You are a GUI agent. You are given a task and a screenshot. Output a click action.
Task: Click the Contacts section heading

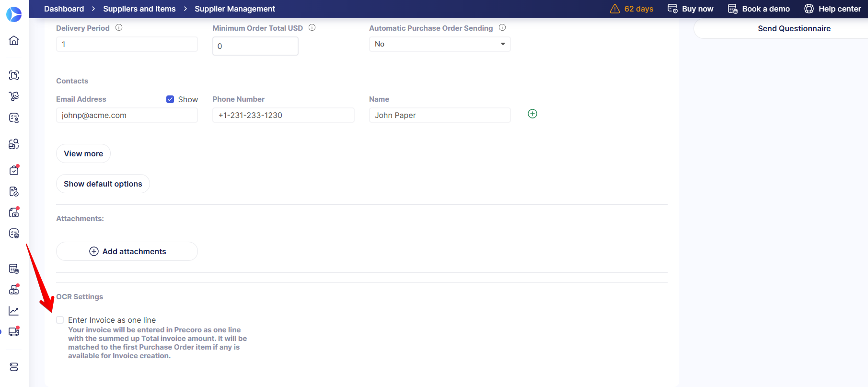(72, 81)
